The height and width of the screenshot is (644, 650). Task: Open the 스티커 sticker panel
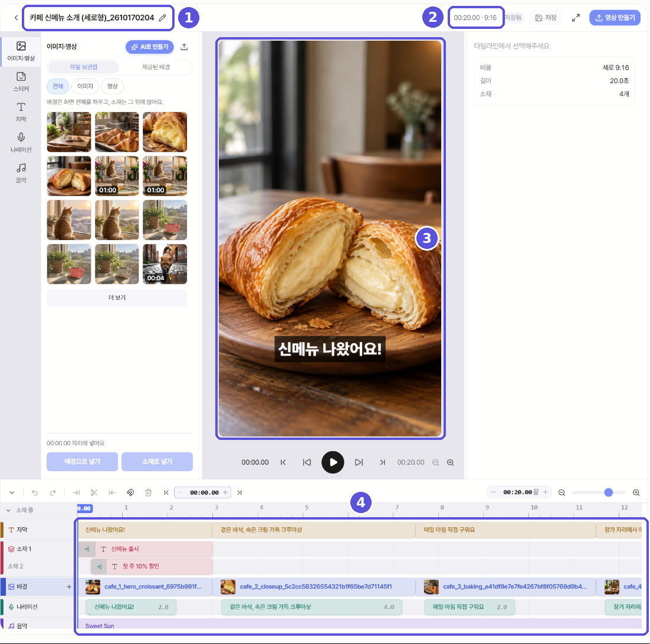tap(21, 81)
